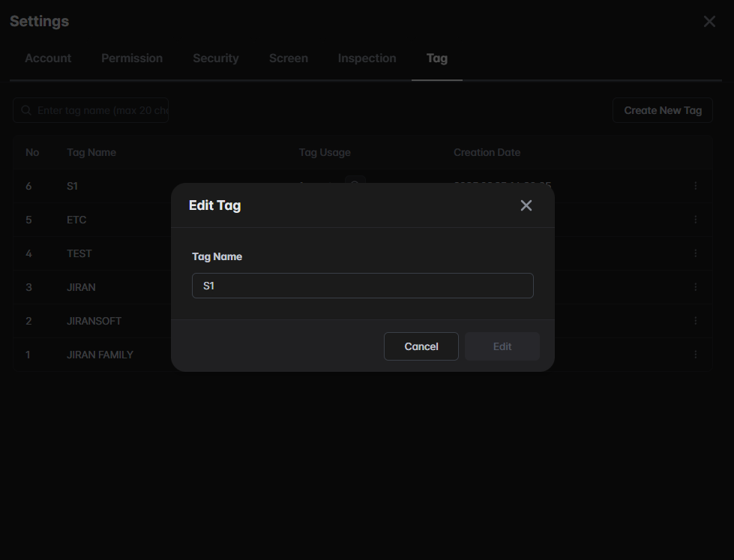Click the magnifier icon in the tag search box
This screenshot has width=734, height=560.
click(x=26, y=110)
